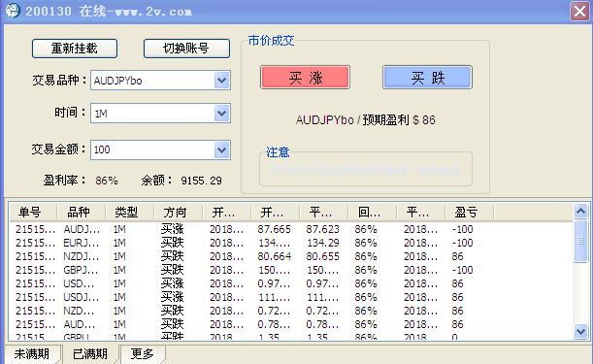593x364 pixels.
Task: Click the blue 买跌 button
Action: coord(427,78)
